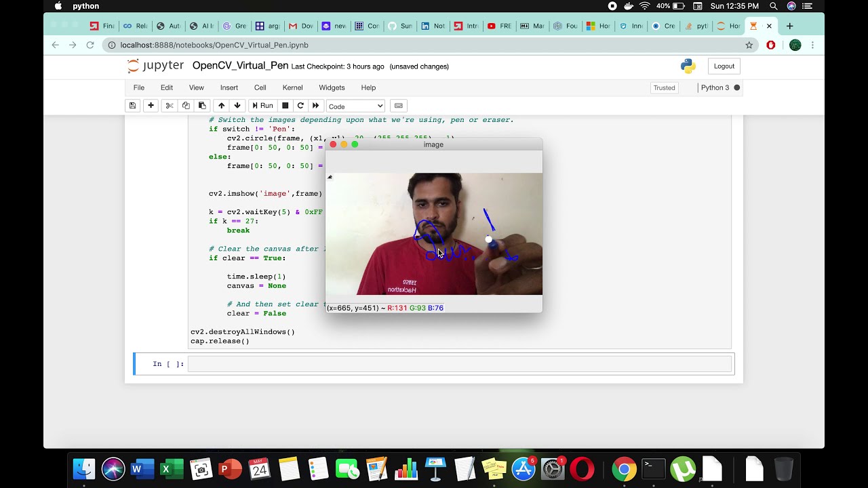Launch Microsoft Excel from the Dock
The width and height of the screenshot is (868, 488).
(x=172, y=469)
